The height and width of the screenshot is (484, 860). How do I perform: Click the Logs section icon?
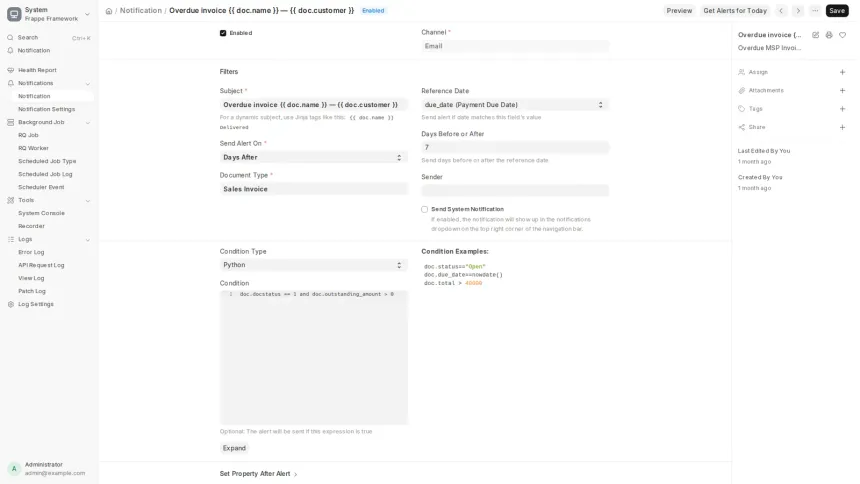coord(10,239)
